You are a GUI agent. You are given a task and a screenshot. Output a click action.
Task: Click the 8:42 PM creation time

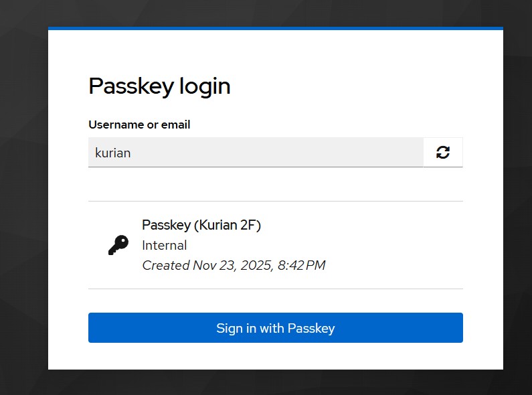pos(300,265)
